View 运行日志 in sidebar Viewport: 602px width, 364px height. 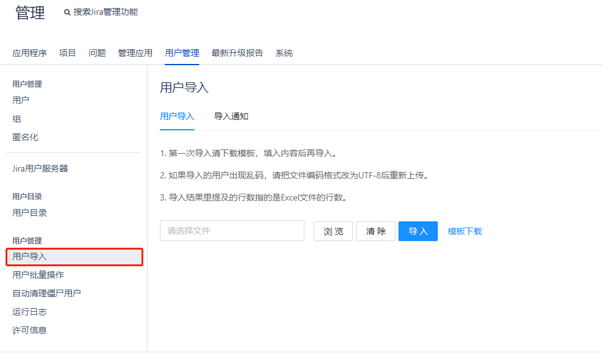tap(30, 312)
